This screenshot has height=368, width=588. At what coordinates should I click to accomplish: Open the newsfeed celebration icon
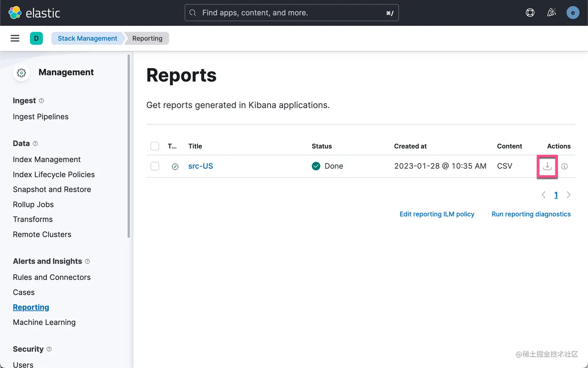click(551, 13)
